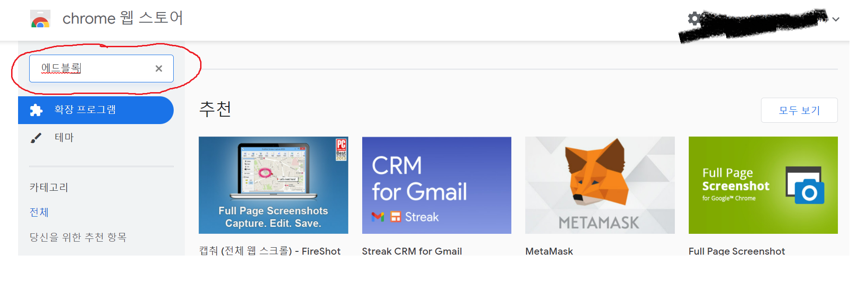Click the 카테고리 heading
Screen dimensions: 868x300
[49, 187]
